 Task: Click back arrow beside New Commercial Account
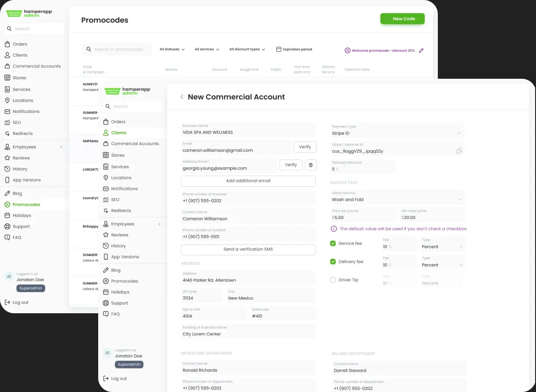click(x=182, y=97)
